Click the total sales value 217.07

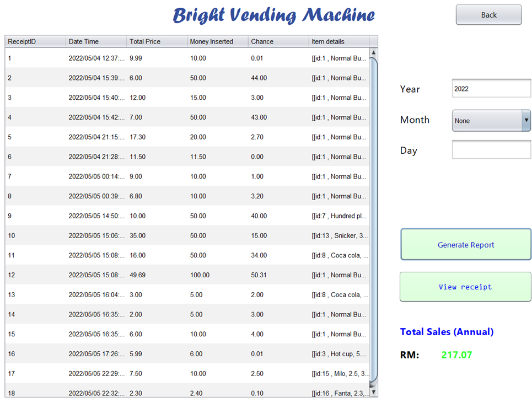tap(456, 355)
